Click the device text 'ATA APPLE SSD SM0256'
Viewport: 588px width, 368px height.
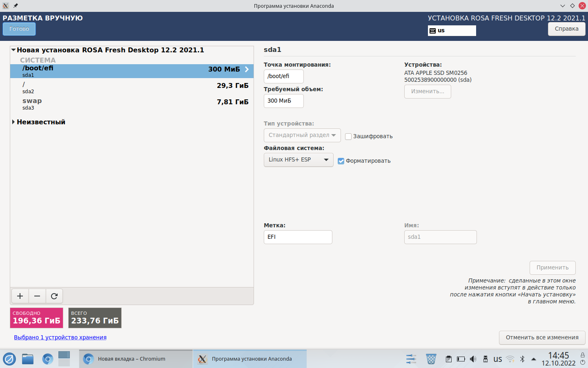click(x=436, y=73)
